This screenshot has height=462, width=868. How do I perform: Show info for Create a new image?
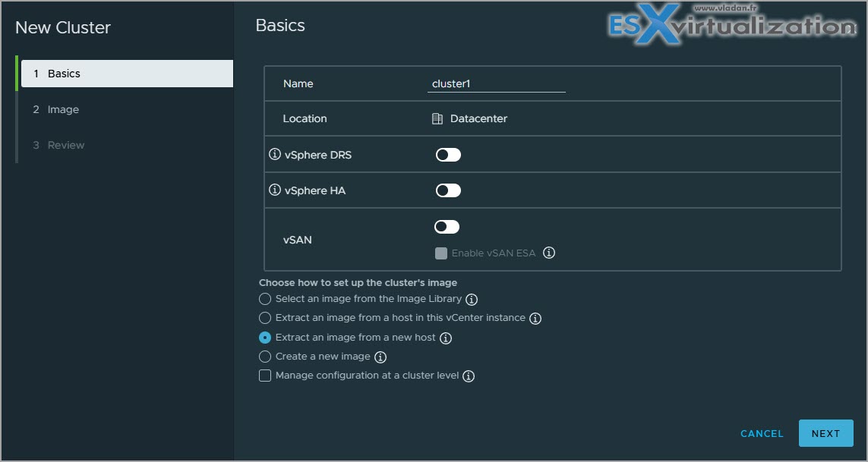point(380,357)
